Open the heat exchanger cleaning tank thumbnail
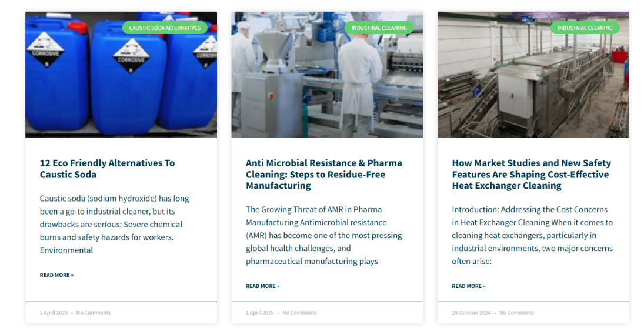Viewport: 644px width, 335px height. [533, 75]
